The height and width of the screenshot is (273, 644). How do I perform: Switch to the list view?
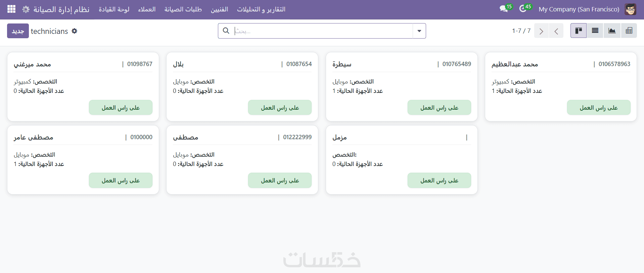point(595,31)
